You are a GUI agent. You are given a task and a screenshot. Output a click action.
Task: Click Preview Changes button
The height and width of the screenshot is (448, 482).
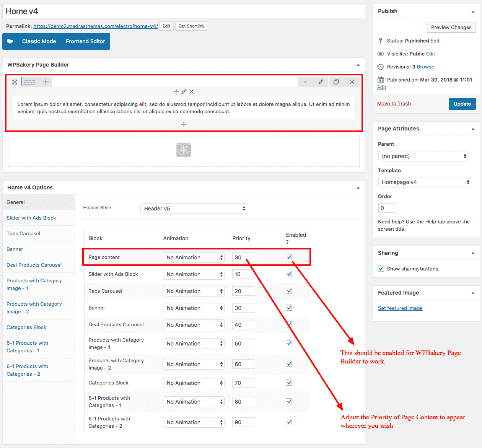pyautogui.click(x=451, y=27)
